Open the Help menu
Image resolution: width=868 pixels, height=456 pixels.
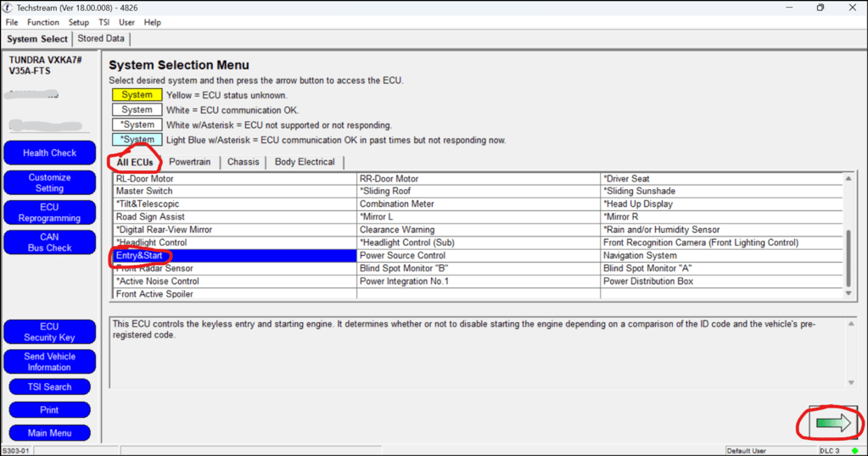click(x=152, y=23)
